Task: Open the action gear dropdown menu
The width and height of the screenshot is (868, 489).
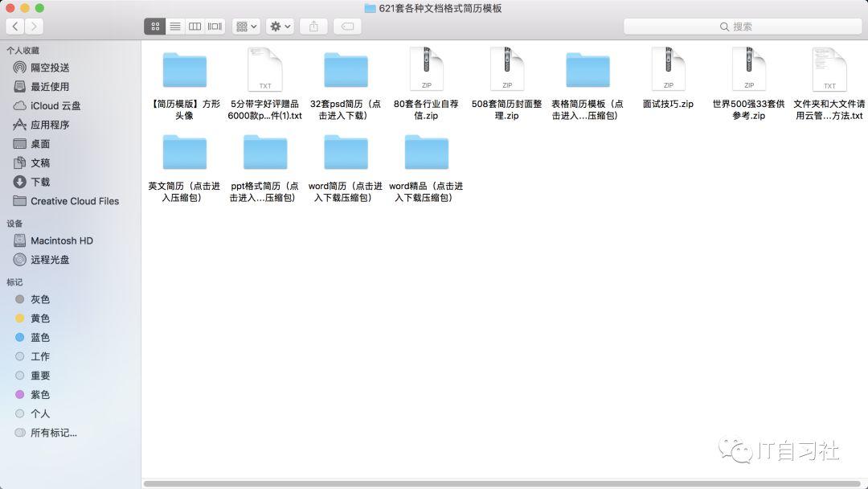Action: point(279,26)
